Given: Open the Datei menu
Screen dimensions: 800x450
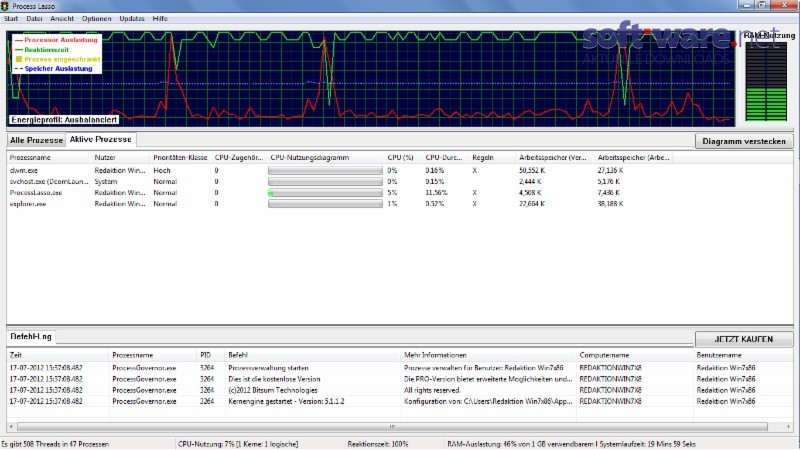Looking at the screenshot, I should click(34, 18).
